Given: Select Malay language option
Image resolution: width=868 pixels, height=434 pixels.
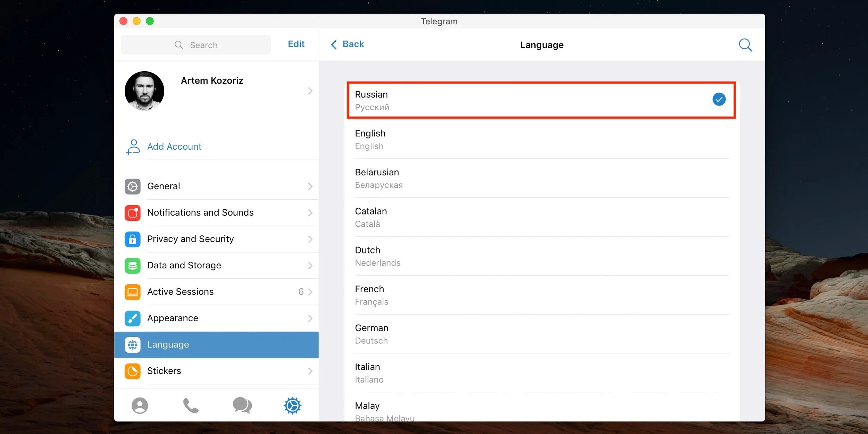Looking at the screenshot, I should [x=542, y=407].
